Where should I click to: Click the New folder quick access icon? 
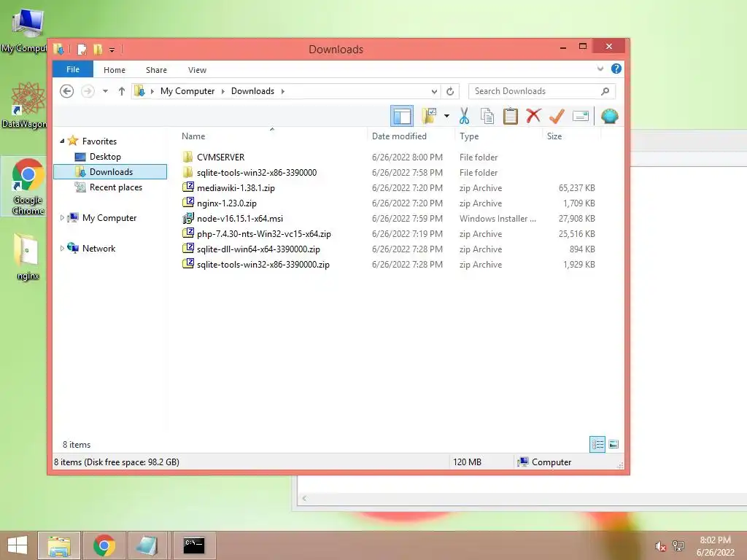pyautogui.click(x=98, y=49)
